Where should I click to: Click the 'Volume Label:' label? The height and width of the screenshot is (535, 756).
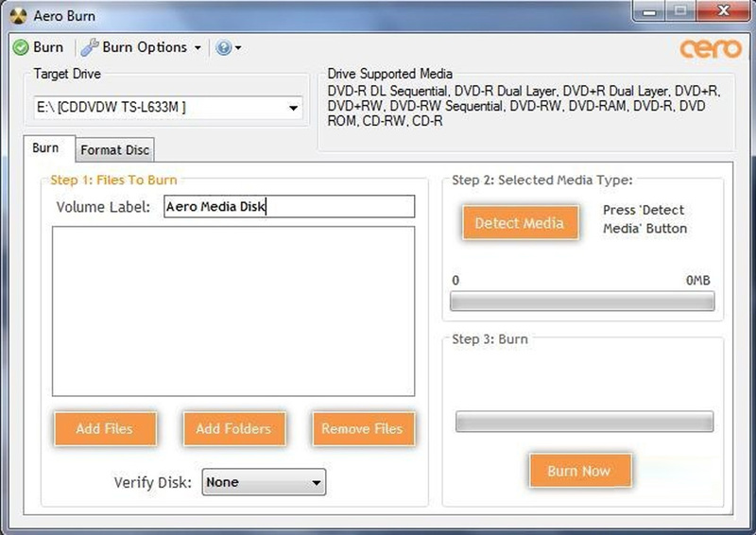pos(103,207)
